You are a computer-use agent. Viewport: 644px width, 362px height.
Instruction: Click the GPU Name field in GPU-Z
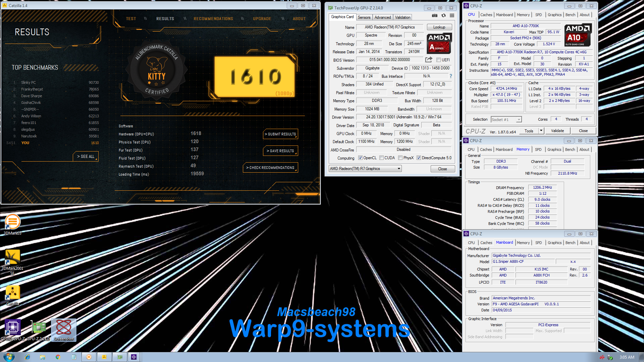click(390, 27)
